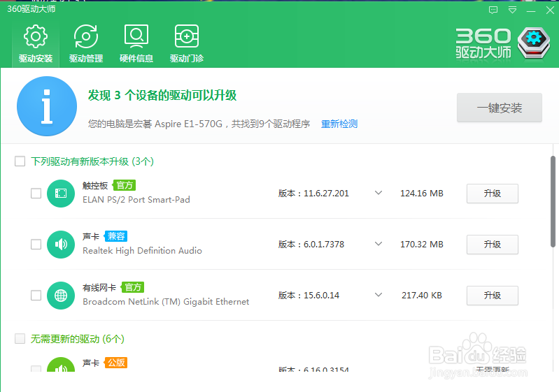559x392 pixels.
Task: Tick the Realtek High Definition Audio checkbox
Action: tap(36, 245)
